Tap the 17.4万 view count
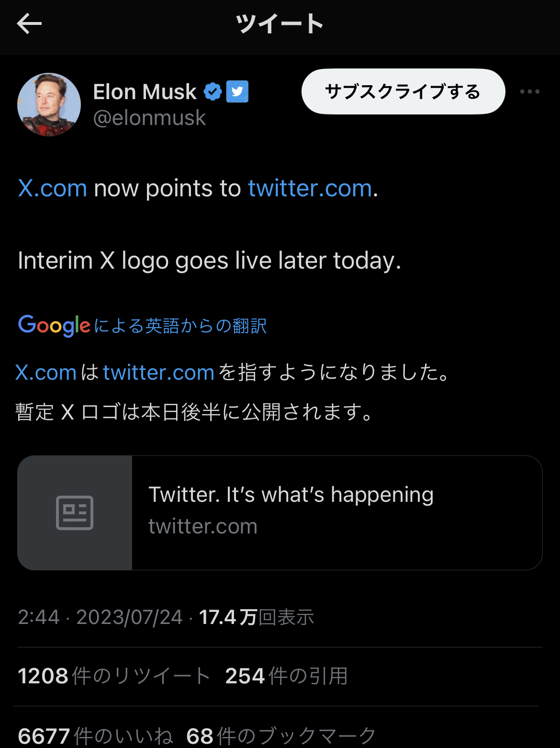The image size is (560, 748). [257, 617]
